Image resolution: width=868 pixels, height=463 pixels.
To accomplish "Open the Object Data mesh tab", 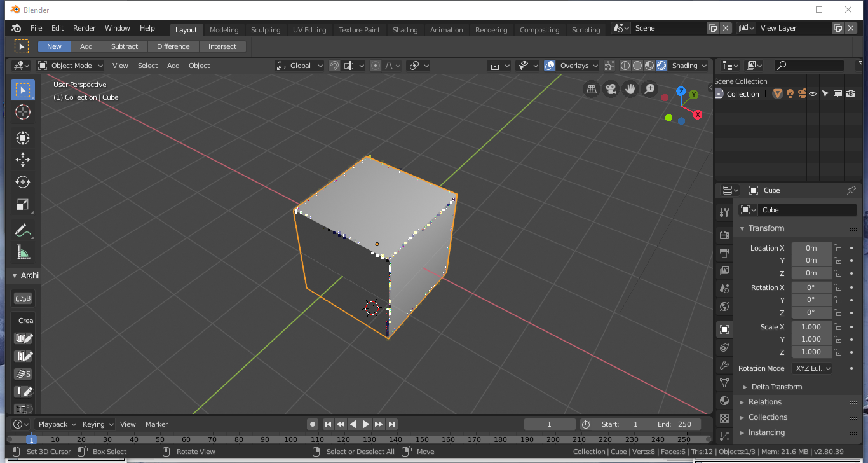I will (724, 383).
